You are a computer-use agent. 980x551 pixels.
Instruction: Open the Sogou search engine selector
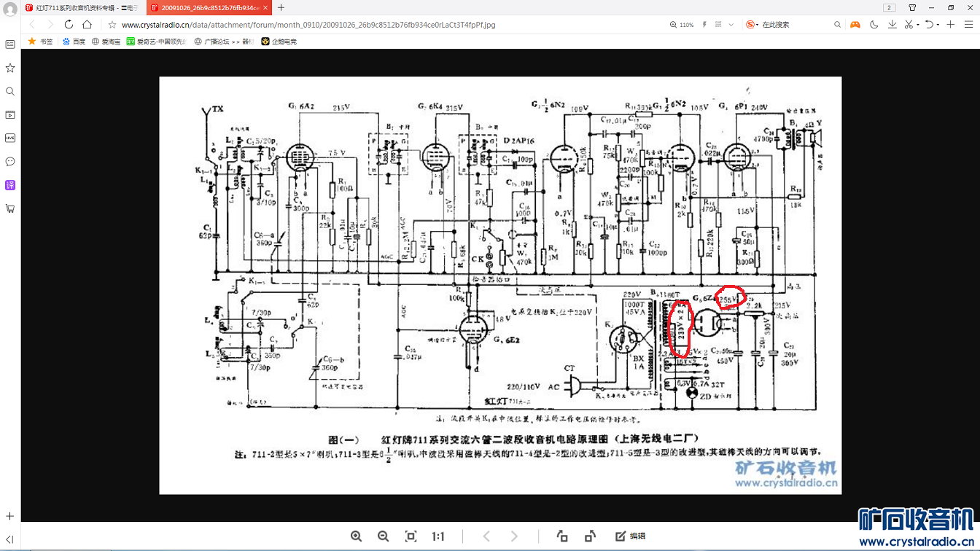[752, 25]
